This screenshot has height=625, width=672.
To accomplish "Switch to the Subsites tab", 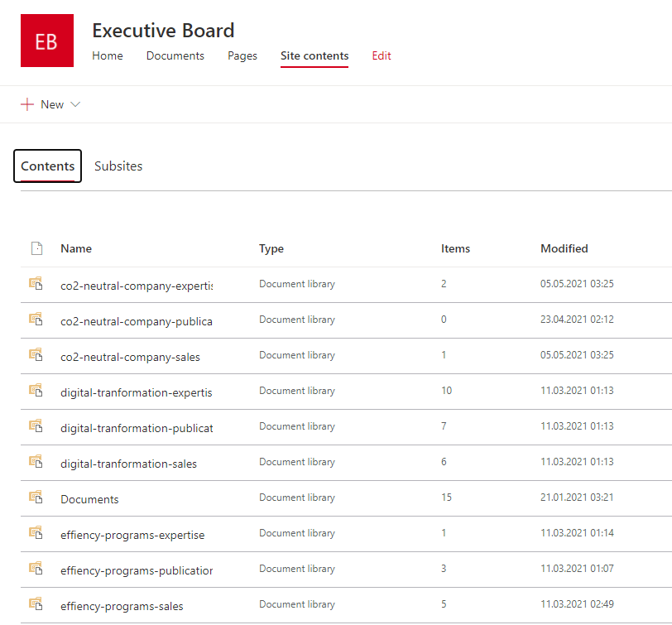I will point(118,166).
